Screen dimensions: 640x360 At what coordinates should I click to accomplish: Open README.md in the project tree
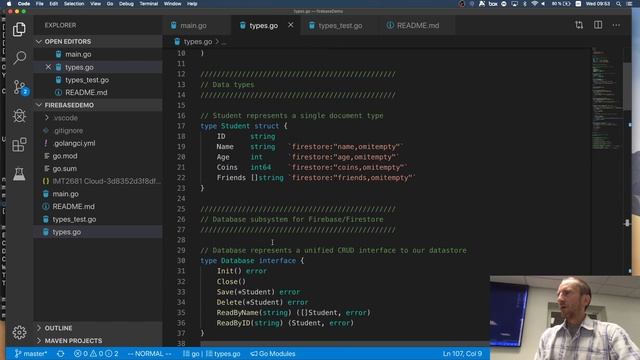98,207
